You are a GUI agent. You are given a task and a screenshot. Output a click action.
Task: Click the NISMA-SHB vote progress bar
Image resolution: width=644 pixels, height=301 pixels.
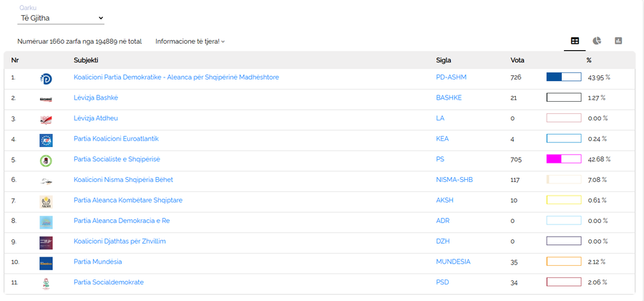coord(564,180)
